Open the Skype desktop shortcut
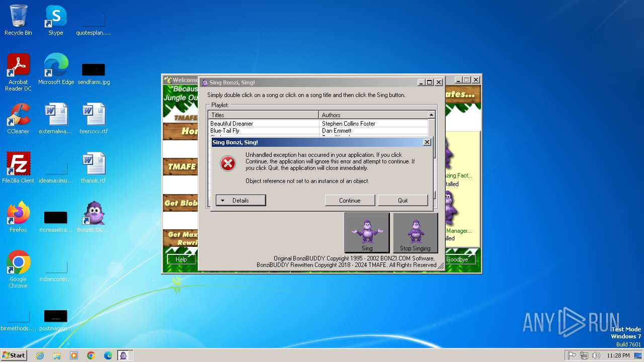This screenshot has width=644, height=362. click(x=56, y=20)
